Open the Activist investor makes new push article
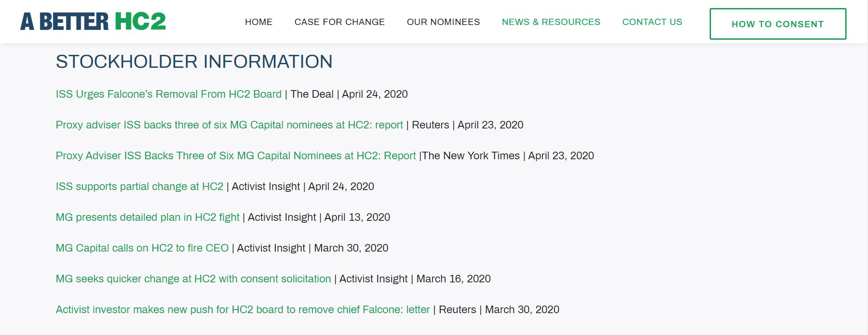 [x=243, y=310]
